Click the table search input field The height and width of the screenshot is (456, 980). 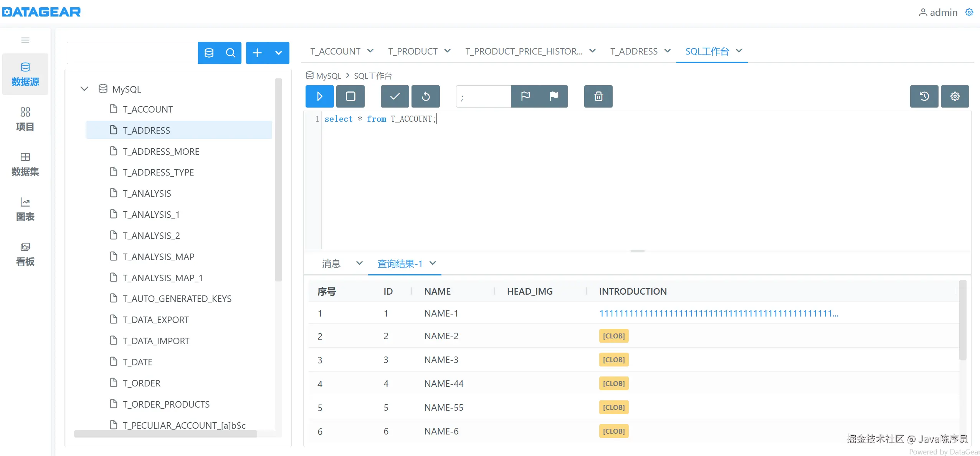(132, 53)
